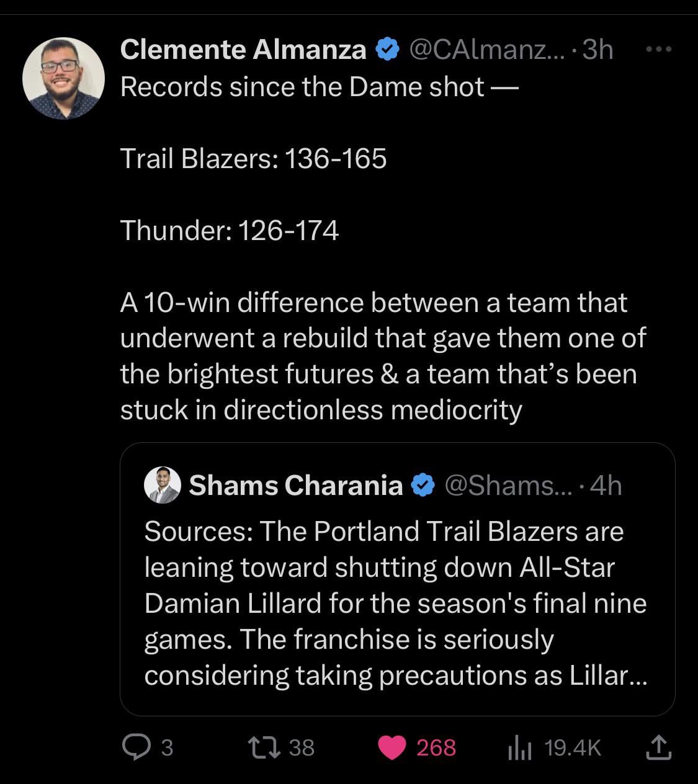Open the view analytics bar chart icon
This screenshot has height=784, width=698.
point(520,748)
